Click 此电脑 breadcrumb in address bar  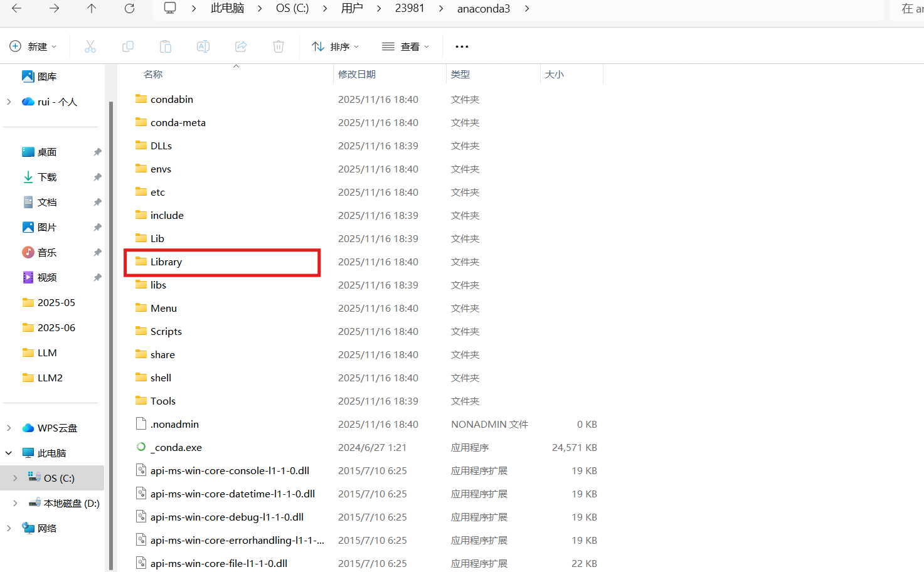pos(227,8)
